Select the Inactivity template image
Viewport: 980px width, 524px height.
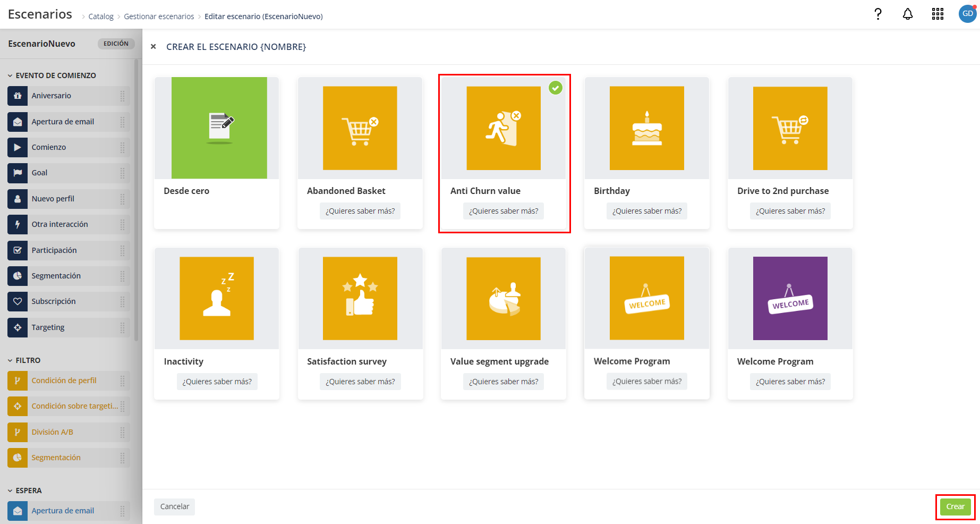(x=217, y=299)
